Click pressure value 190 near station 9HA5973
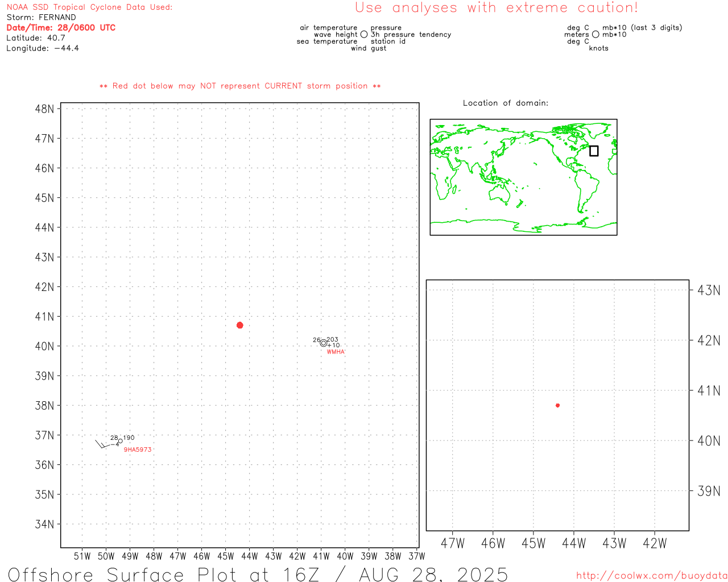Viewport: 728px width, 582px height. [x=129, y=438]
